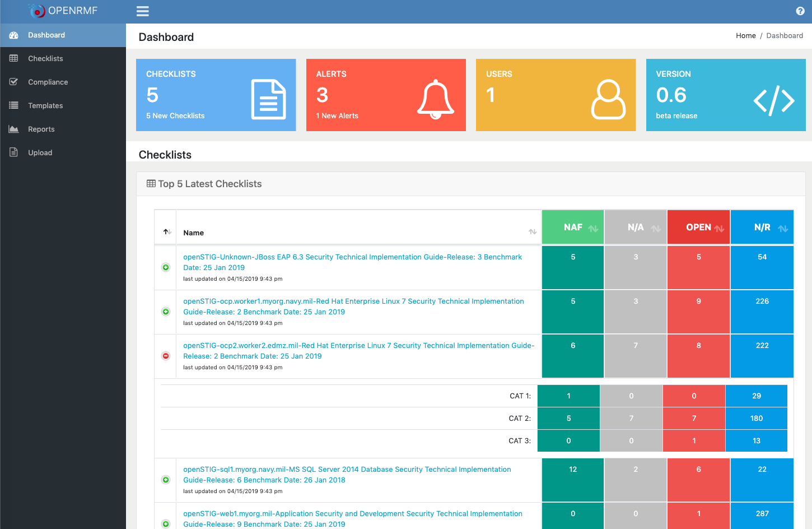This screenshot has width=812, height=529.
Task: Click the NAF column header label
Action: (x=573, y=227)
